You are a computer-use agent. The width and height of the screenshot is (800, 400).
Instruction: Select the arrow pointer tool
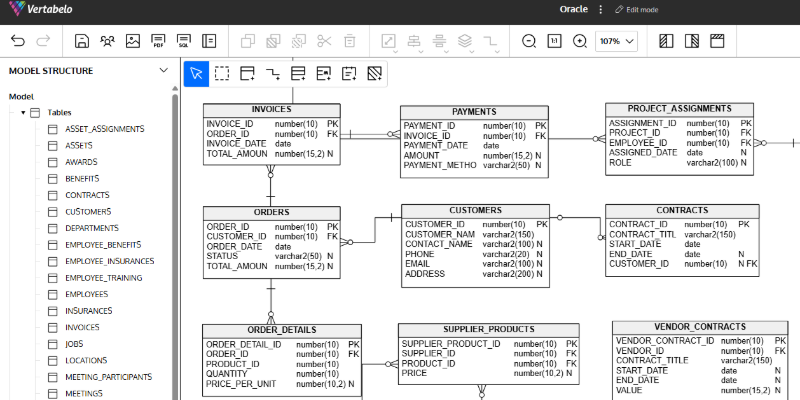coord(196,74)
